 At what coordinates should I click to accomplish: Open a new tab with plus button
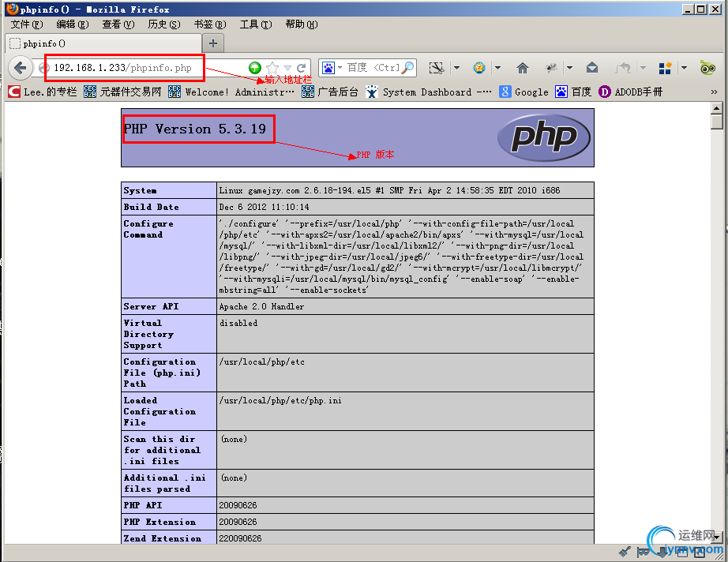213,43
